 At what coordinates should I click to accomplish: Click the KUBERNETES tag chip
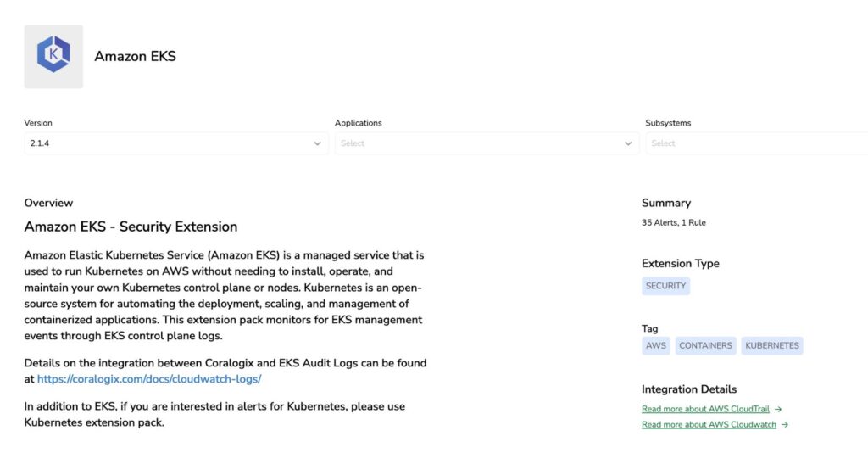pyautogui.click(x=771, y=345)
